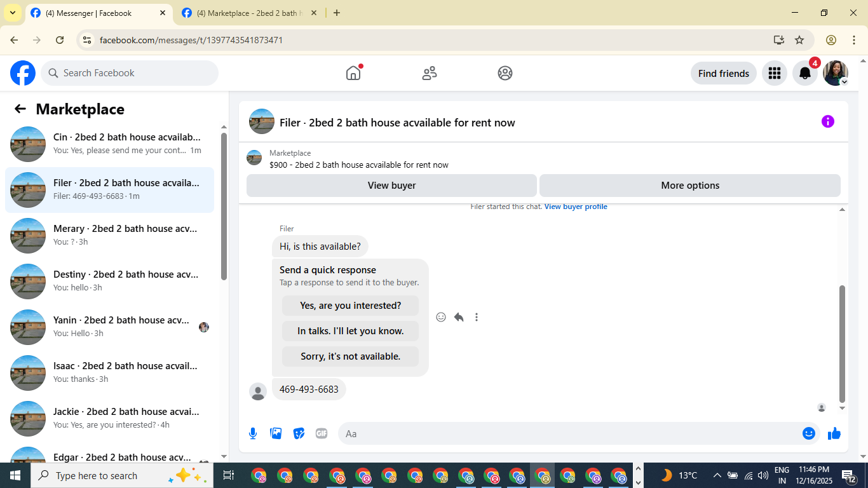Click the $900 Marketplace listing title
This screenshot has width=868, height=488.
pos(359,165)
